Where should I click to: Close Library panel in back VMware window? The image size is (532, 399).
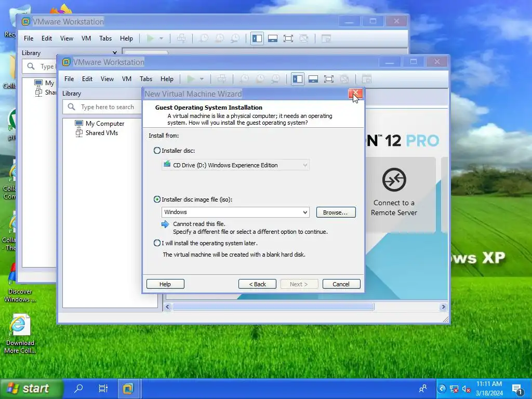(x=115, y=53)
